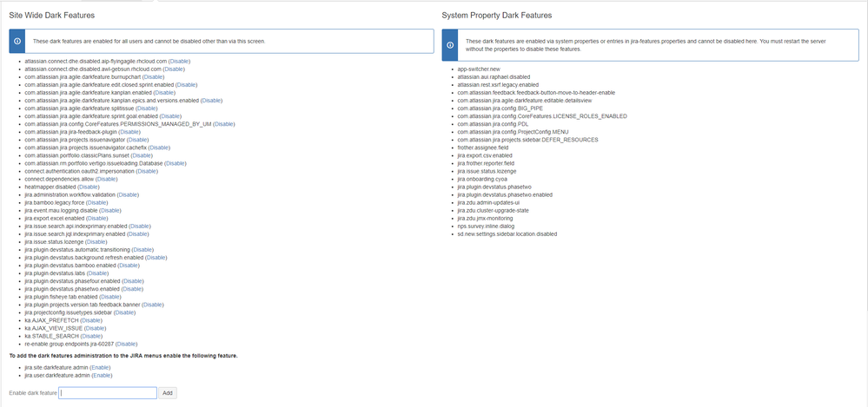Viewport: 868px width, 407px height.
Task: Select com.atlassian.jira.config.BIG_PIPE entry
Action: click(500, 108)
